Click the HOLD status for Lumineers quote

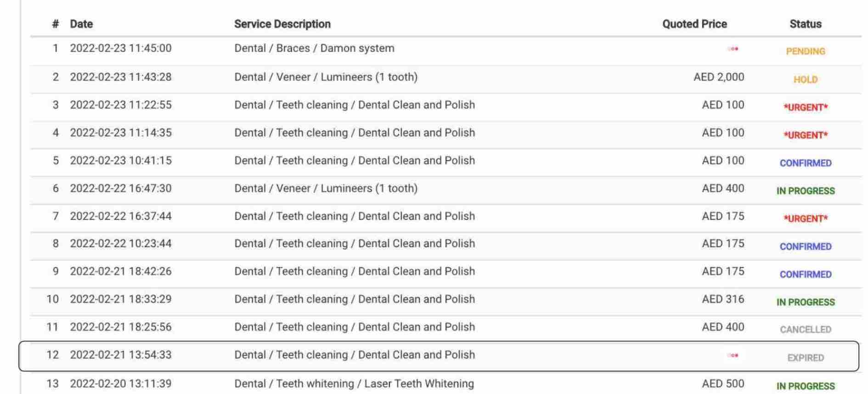[806, 79]
